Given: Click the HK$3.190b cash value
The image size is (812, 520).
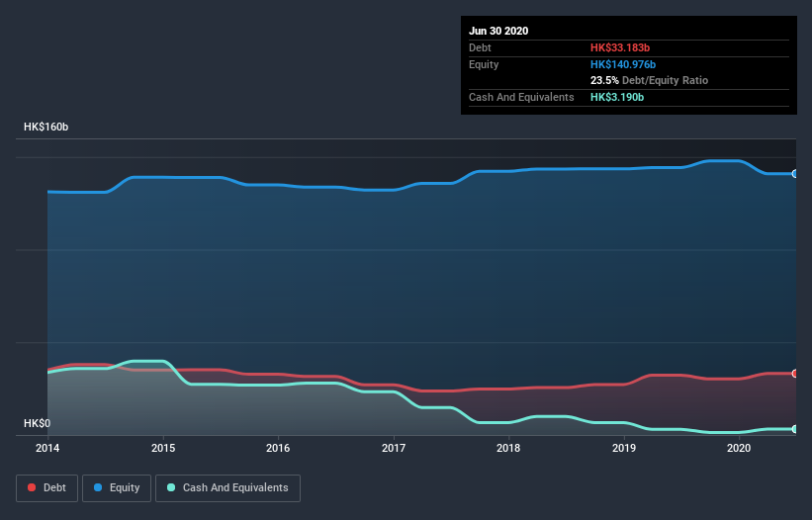Looking at the screenshot, I should pyautogui.click(x=617, y=97).
